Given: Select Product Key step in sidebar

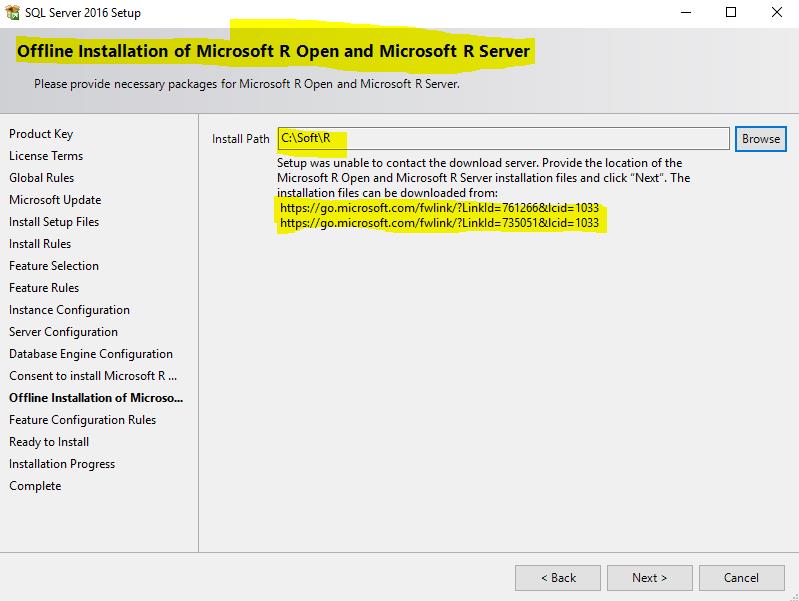Looking at the screenshot, I should pos(41,134).
